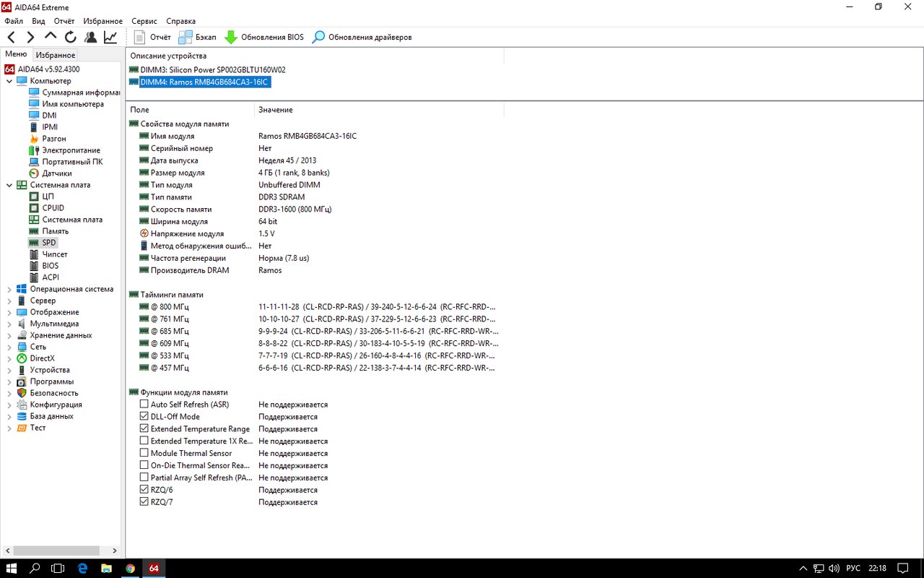Viewport: 924px width, 578px height.
Task: Toggle the Extended Temperature 1X Refresh checkbox
Action: (144, 441)
